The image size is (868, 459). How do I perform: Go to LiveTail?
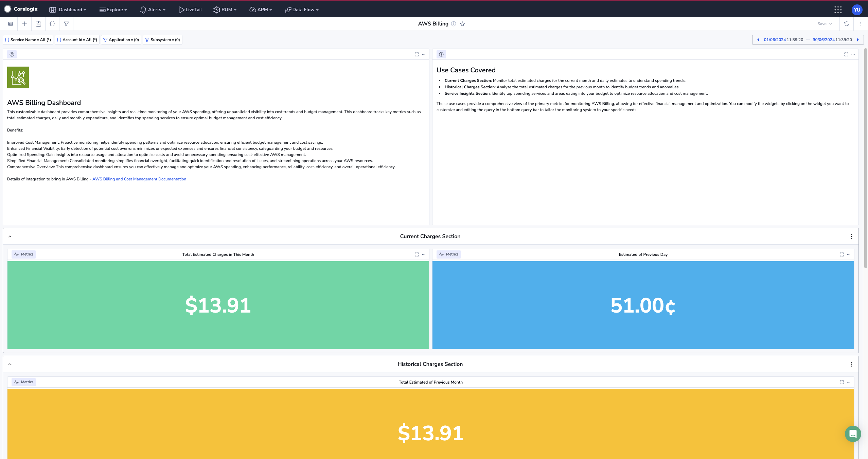(190, 10)
